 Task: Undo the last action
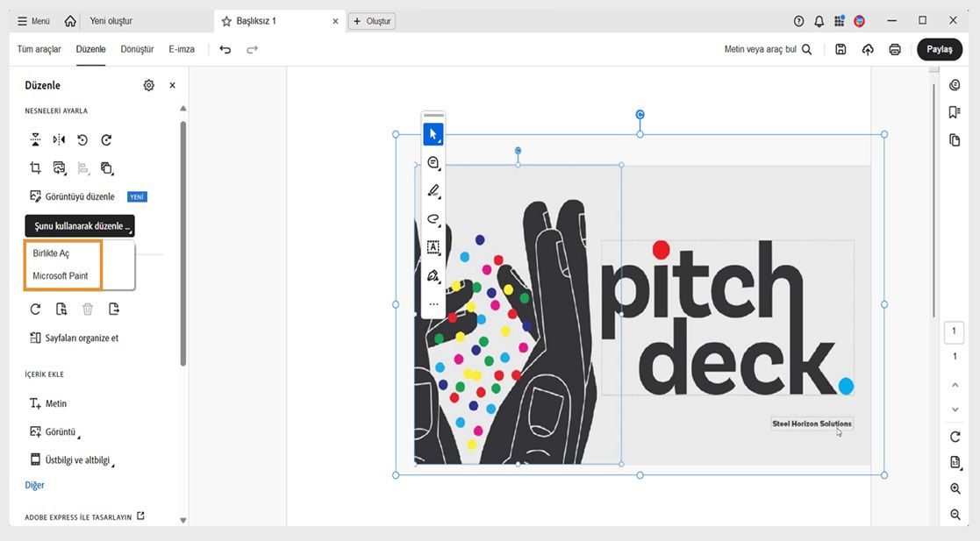(x=225, y=49)
